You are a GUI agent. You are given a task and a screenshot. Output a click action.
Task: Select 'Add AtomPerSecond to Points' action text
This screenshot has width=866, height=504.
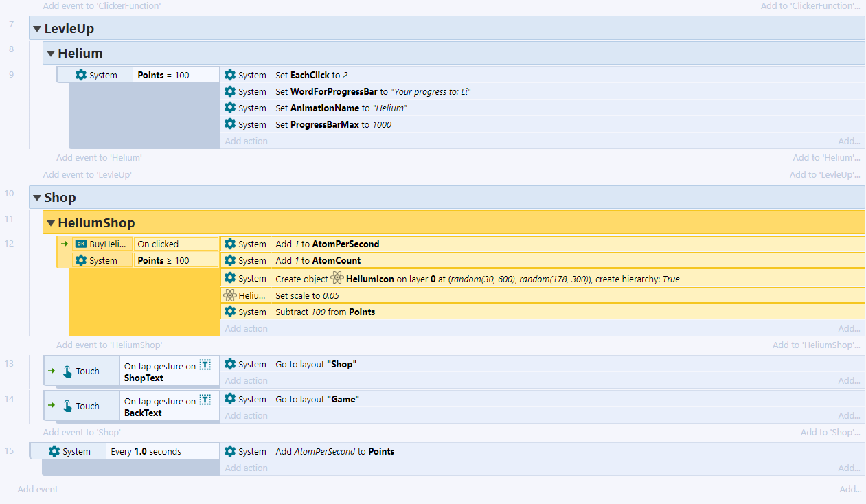[x=335, y=452]
